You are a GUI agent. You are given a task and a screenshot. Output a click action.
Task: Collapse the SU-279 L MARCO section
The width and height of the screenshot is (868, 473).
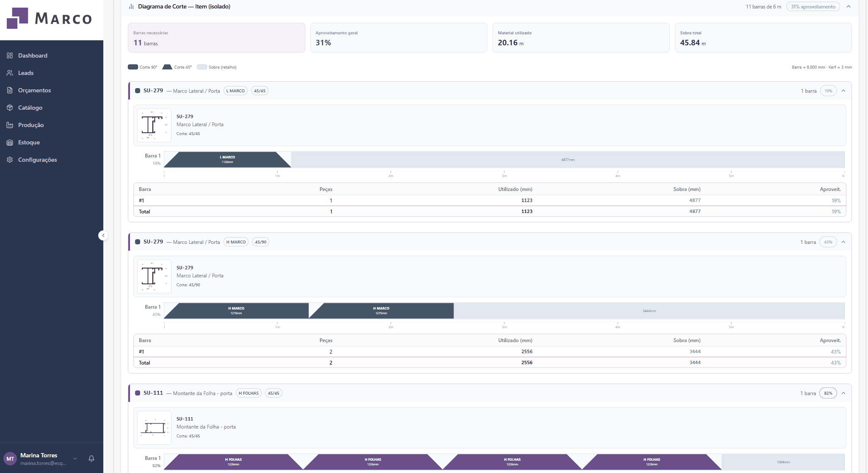[x=843, y=91]
